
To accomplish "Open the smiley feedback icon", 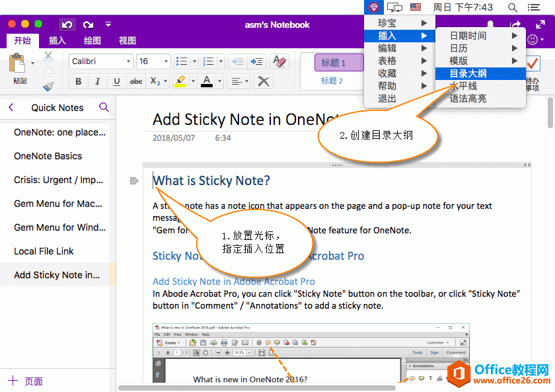I will point(533,40).
